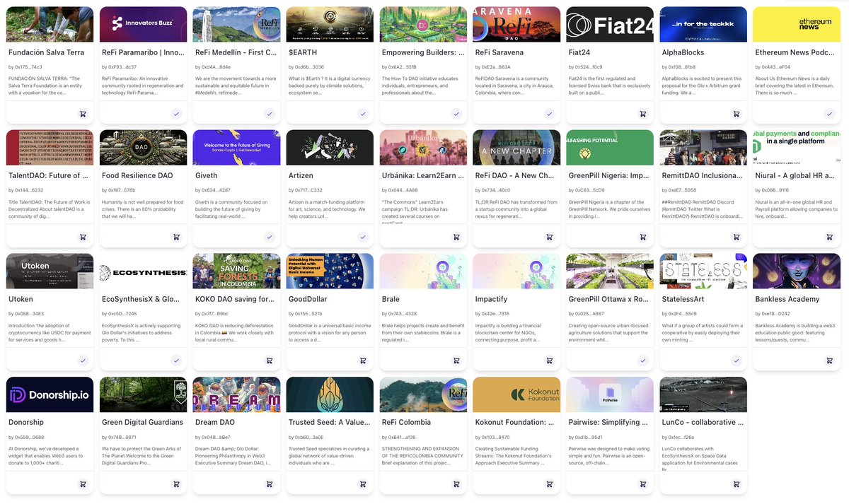
Task: Uncheck the ReFi Medellín card selection
Action: click(270, 114)
